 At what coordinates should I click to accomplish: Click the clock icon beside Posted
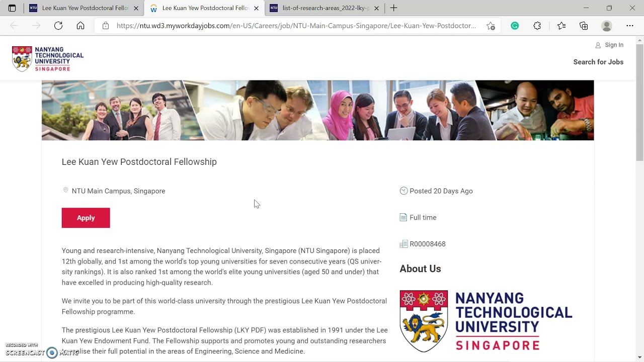pyautogui.click(x=404, y=191)
